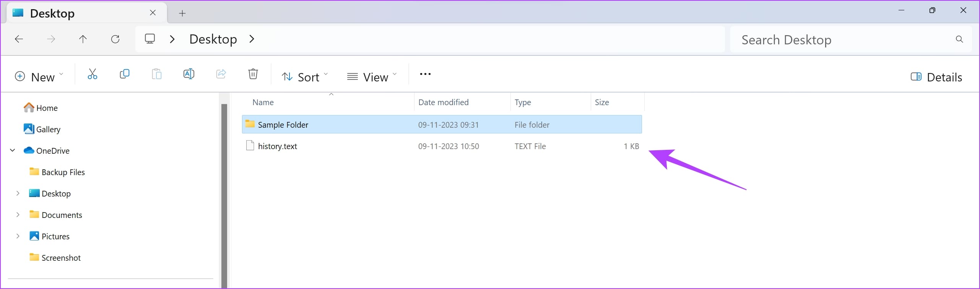Open the See more ellipsis menu
The width and height of the screenshot is (980, 289).
[425, 74]
